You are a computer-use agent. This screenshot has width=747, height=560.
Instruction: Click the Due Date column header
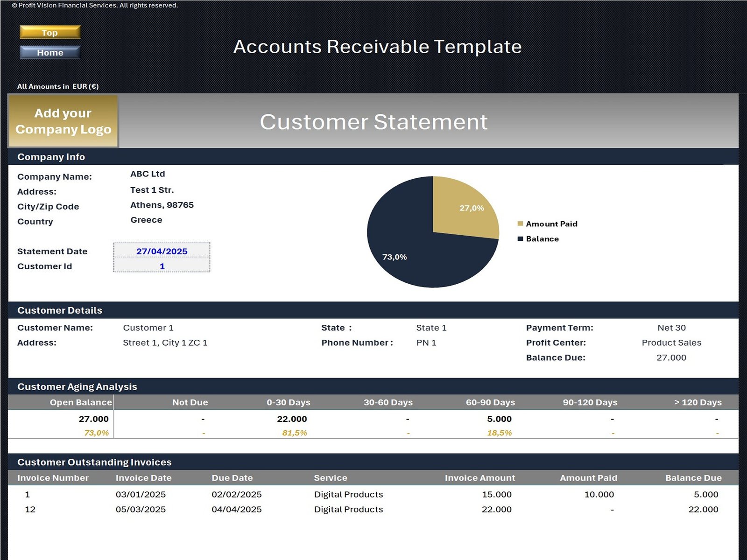(232, 478)
